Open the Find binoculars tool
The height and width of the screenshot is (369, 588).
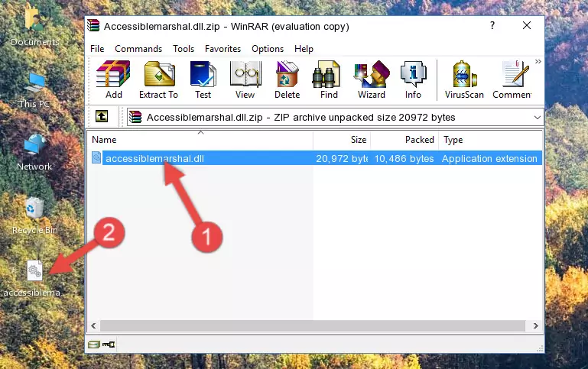[x=329, y=79]
